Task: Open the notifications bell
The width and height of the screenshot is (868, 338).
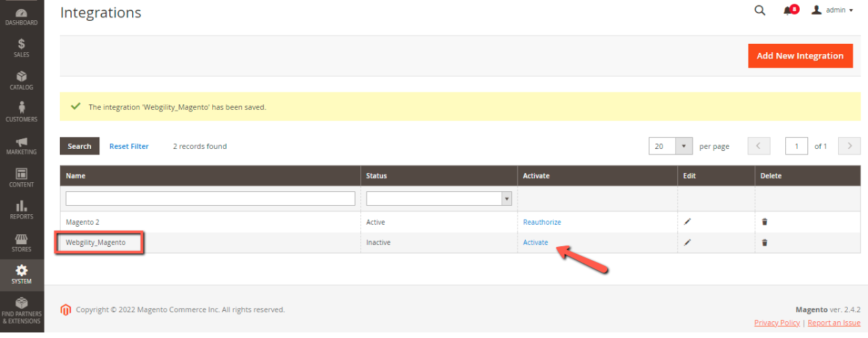Action: 789,10
